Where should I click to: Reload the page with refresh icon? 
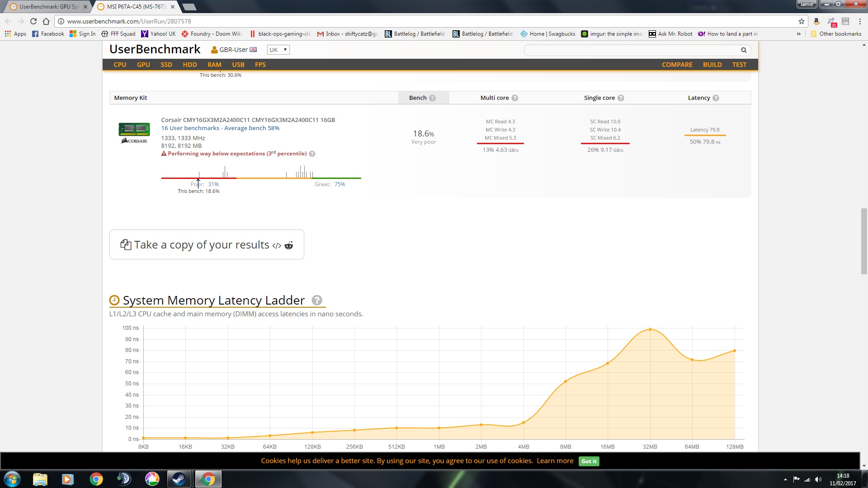(x=33, y=21)
